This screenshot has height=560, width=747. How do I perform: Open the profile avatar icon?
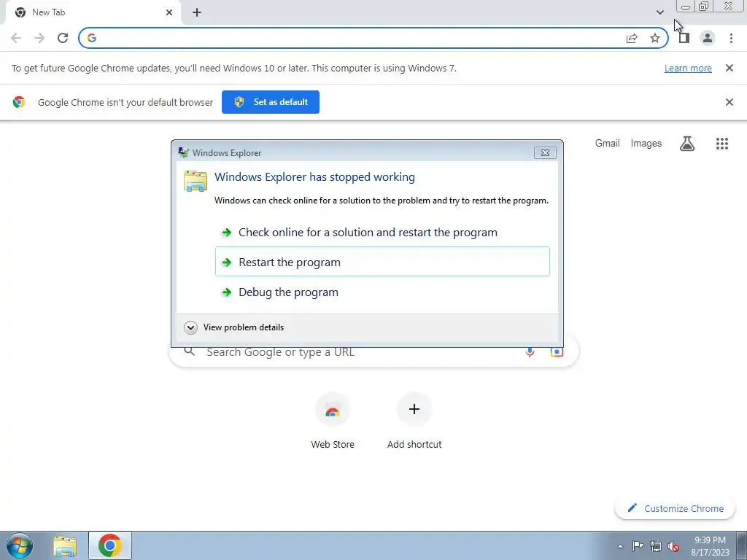click(708, 38)
